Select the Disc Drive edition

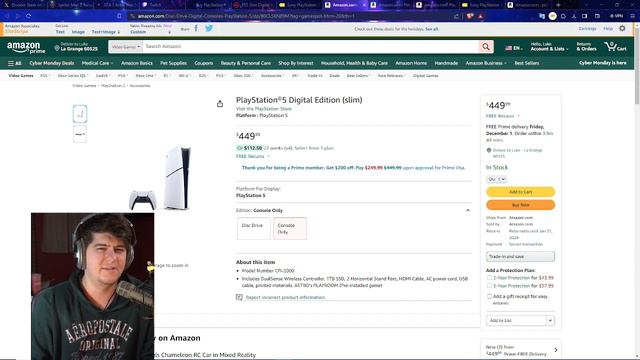[253, 228]
